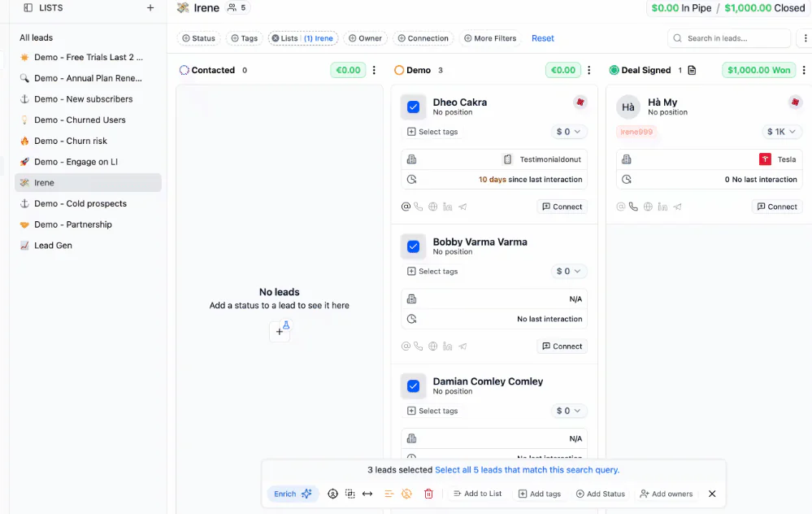The image size is (812, 514).
Task: Open the More Filters dropdown
Action: (490, 38)
